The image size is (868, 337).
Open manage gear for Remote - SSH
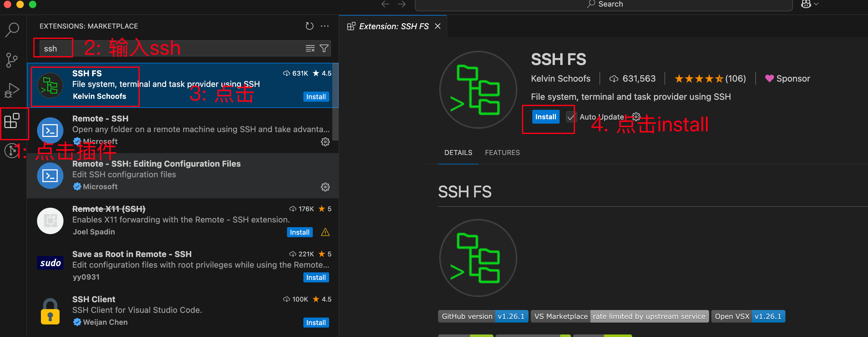(325, 142)
